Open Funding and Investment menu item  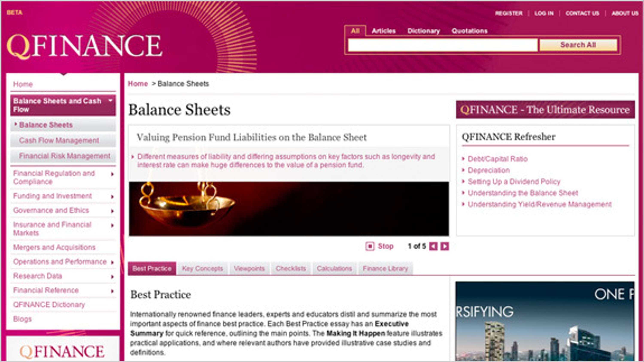(x=53, y=196)
